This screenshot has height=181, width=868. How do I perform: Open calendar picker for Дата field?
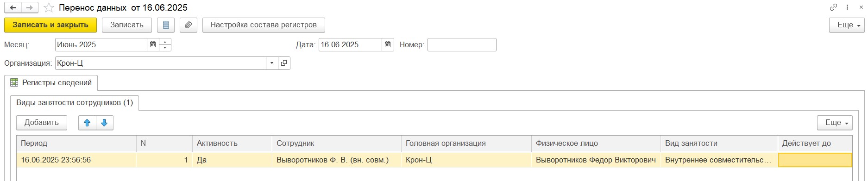388,45
